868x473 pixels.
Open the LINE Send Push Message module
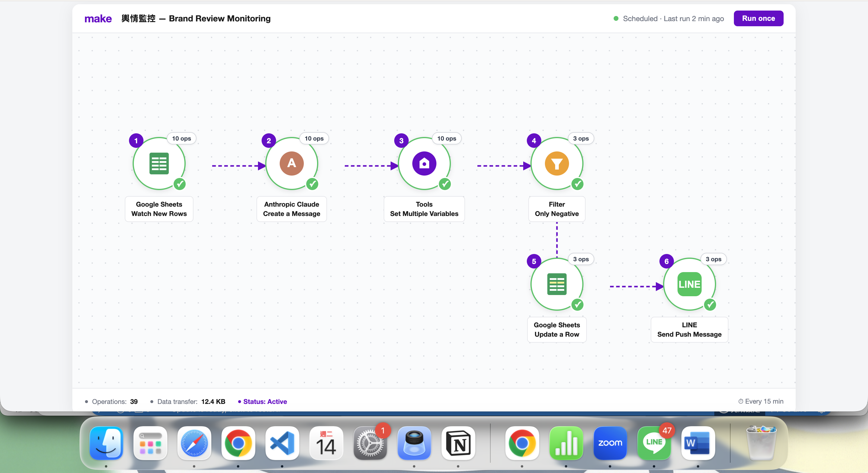tap(689, 284)
